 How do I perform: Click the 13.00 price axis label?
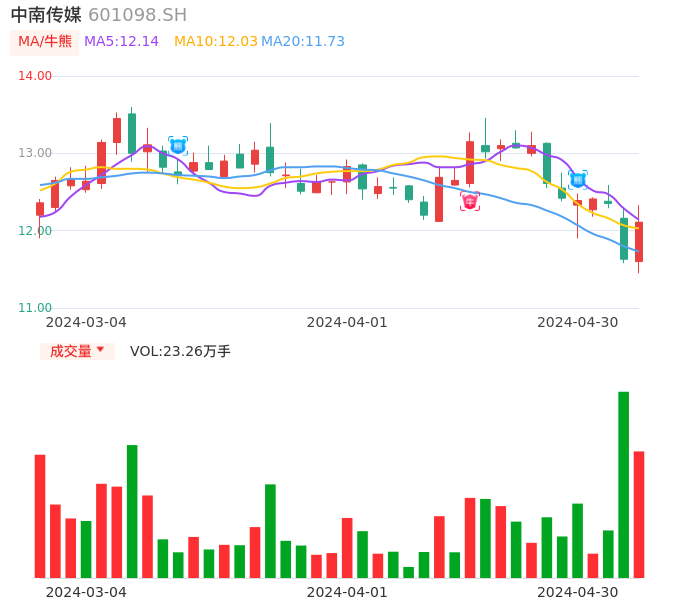pyautogui.click(x=35, y=153)
